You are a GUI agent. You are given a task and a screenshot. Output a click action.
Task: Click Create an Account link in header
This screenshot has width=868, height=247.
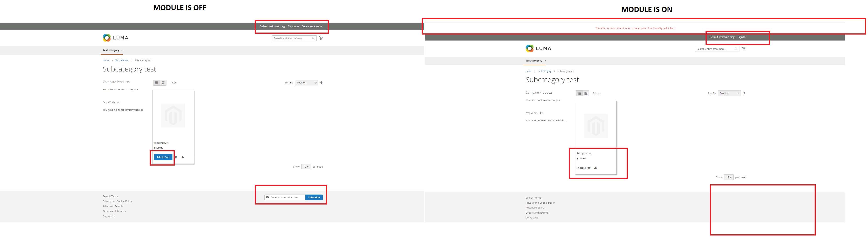tap(312, 26)
